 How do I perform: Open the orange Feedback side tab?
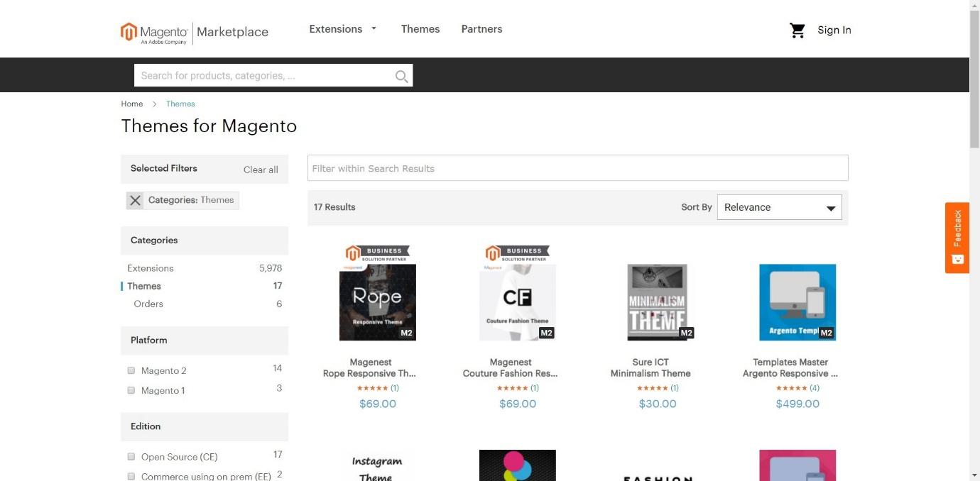click(x=957, y=238)
